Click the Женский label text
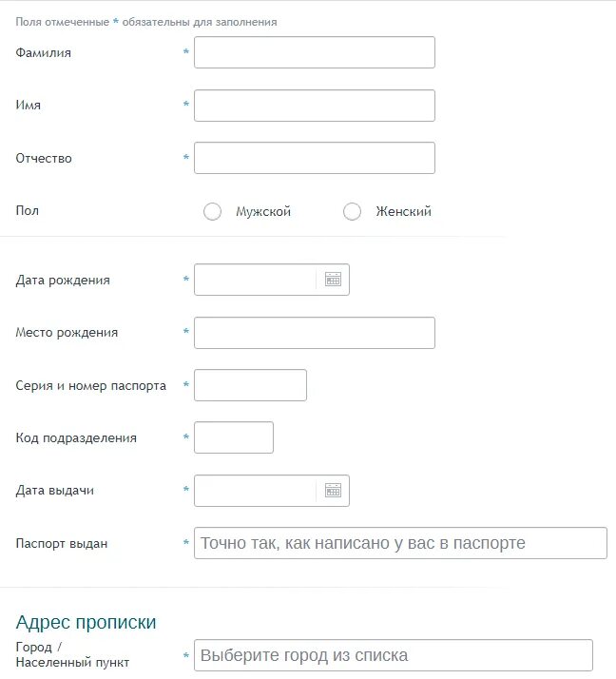 403,212
